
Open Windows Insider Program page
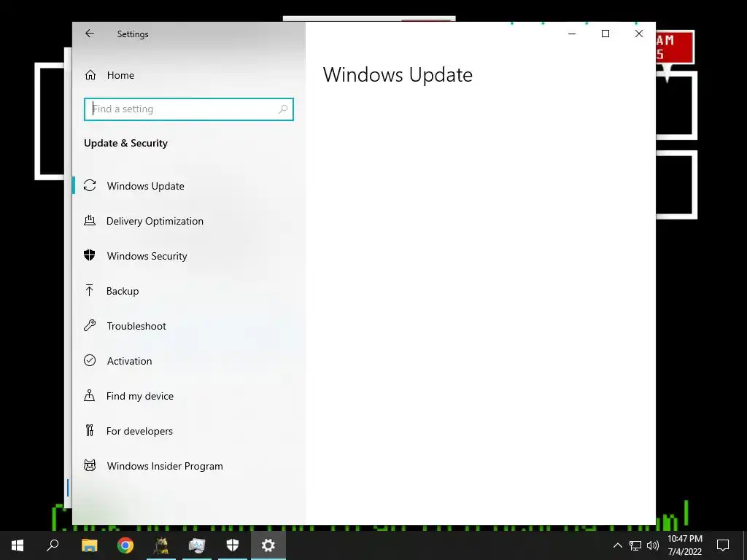tap(189, 466)
